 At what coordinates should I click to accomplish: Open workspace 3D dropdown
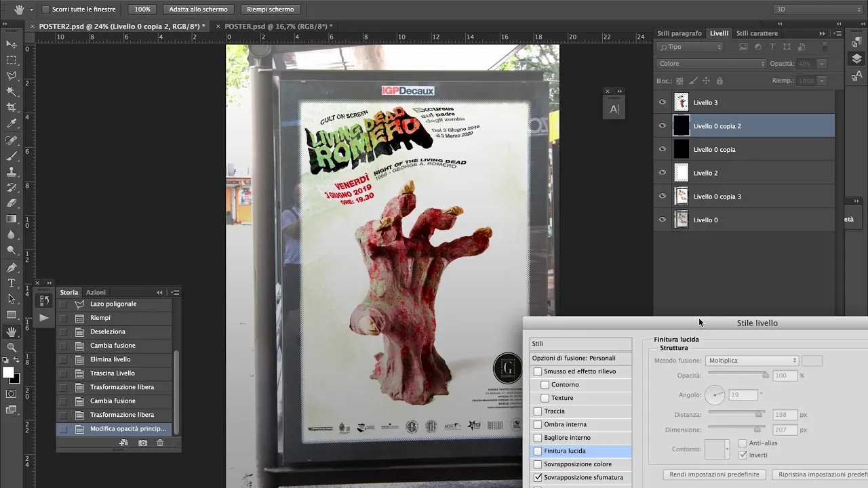click(x=818, y=9)
